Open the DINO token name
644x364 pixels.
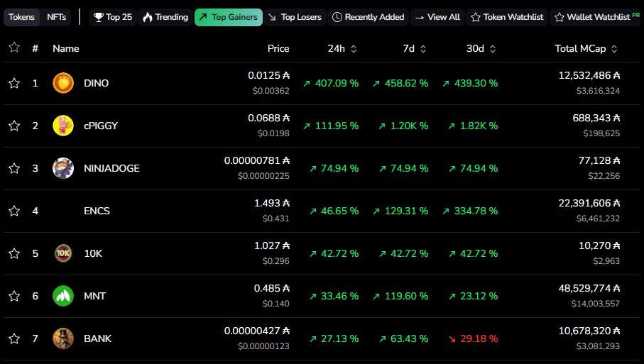click(x=96, y=83)
